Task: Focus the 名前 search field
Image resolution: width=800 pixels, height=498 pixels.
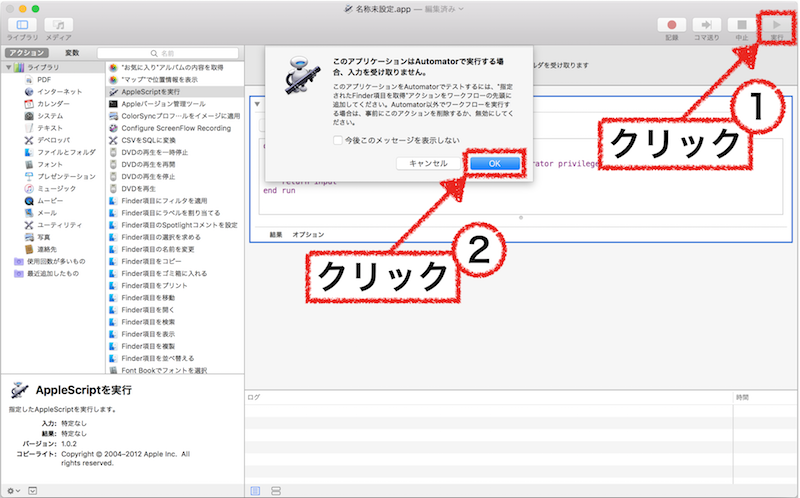Action: (168, 53)
